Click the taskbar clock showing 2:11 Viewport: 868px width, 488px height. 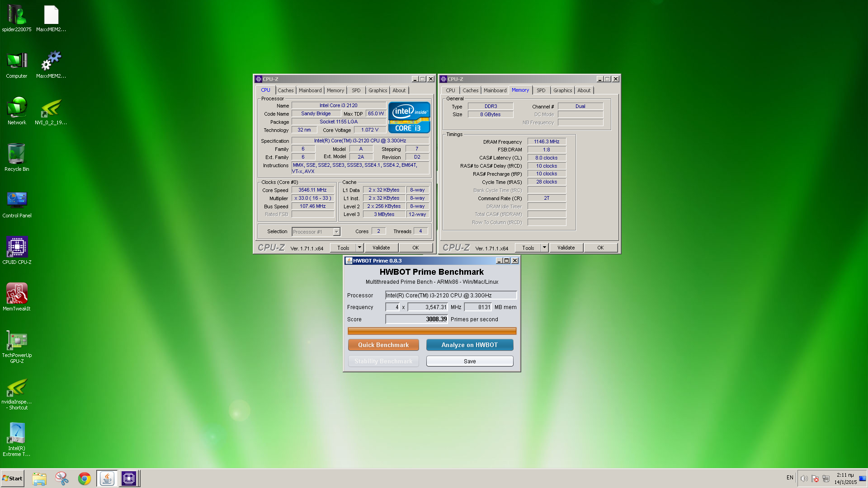click(845, 479)
